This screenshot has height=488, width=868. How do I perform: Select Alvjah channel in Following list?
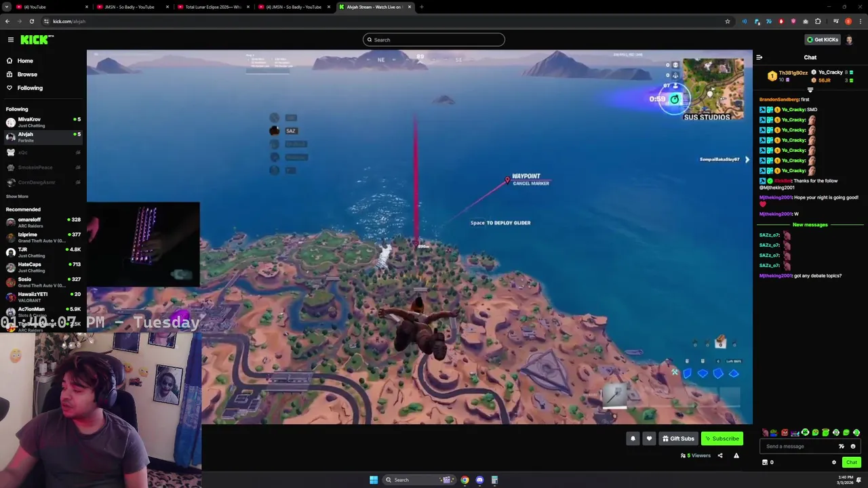(42, 137)
